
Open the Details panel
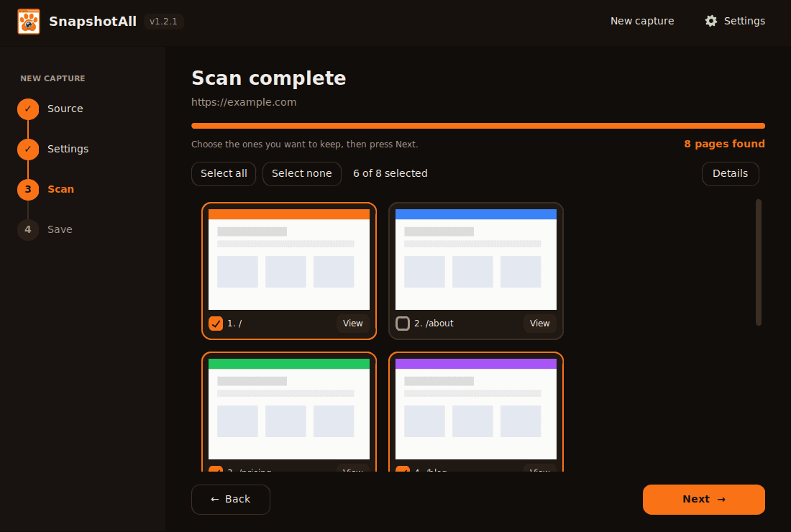(730, 173)
